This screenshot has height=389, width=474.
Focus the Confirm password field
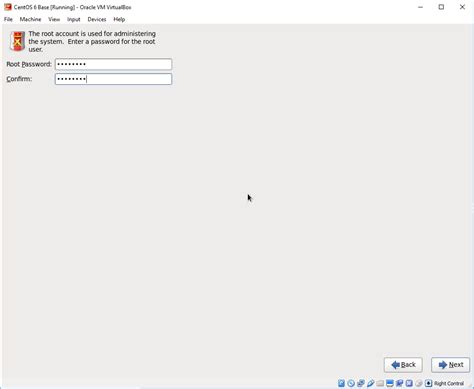tap(113, 79)
